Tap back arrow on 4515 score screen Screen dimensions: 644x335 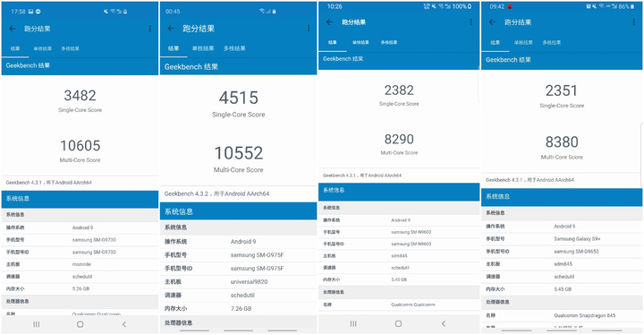click(x=171, y=28)
